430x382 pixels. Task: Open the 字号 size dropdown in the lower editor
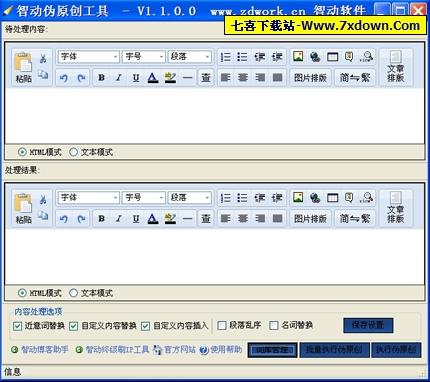143,198
